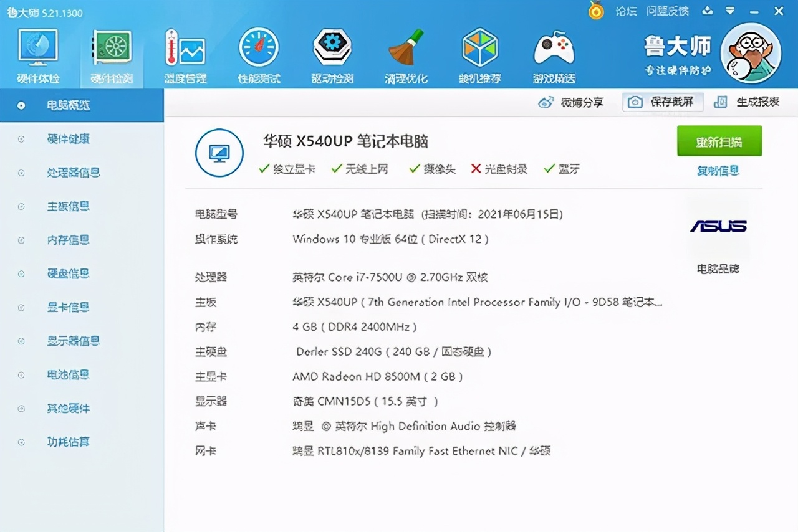Open 装机推荐 (Build Recommendation)
This screenshot has height=532, width=798.
(479, 53)
